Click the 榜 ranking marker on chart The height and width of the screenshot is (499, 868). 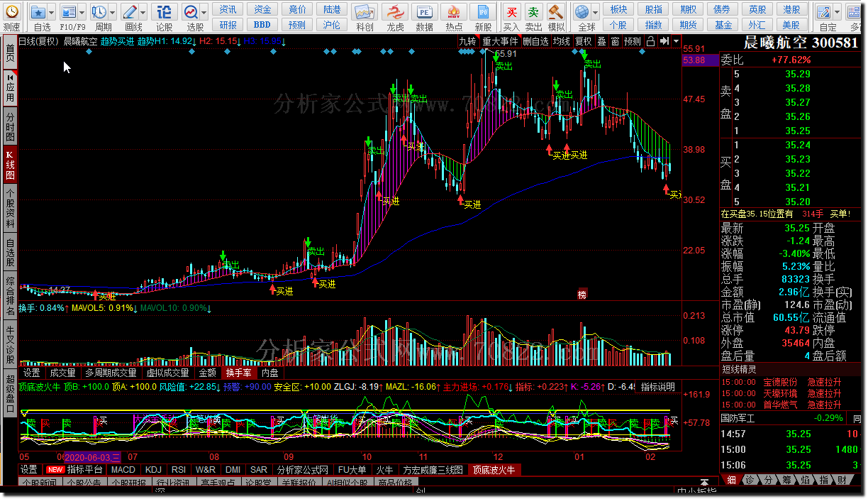click(x=582, y=294)
